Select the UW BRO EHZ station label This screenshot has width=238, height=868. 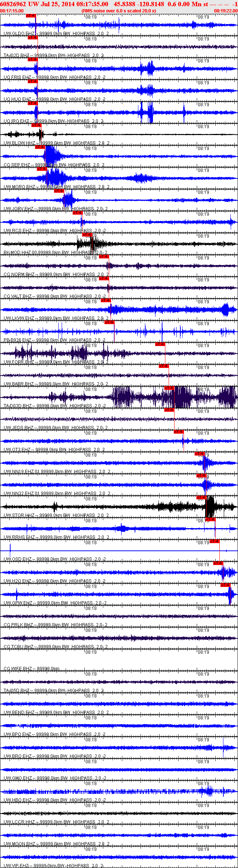click(x=18, y=756)
